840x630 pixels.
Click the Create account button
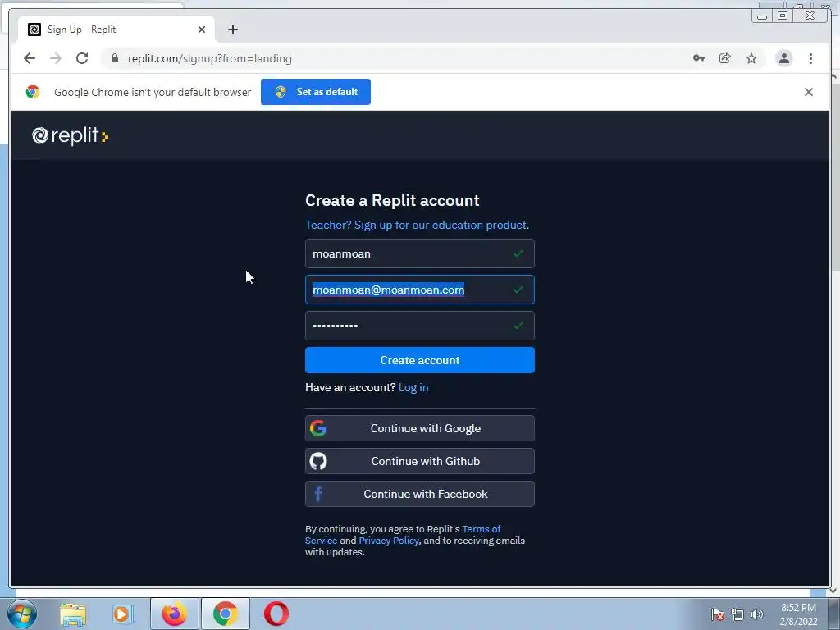419,360
